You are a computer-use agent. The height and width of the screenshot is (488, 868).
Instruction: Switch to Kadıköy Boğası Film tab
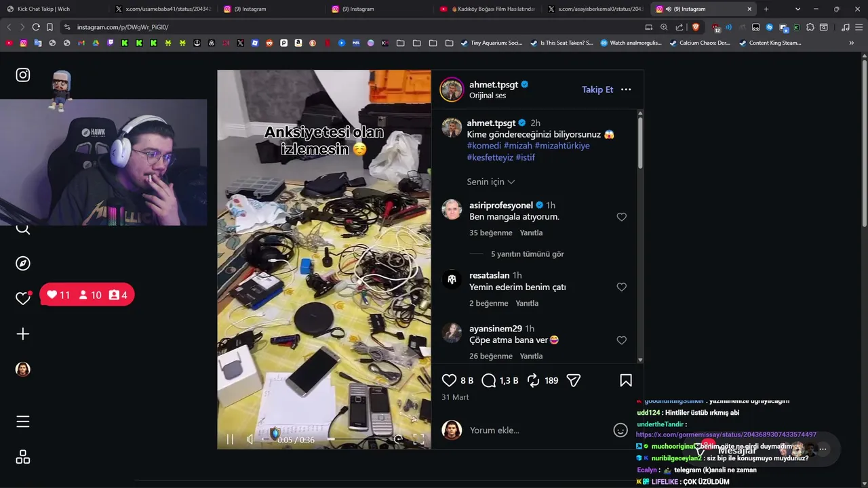click(488, 9)
